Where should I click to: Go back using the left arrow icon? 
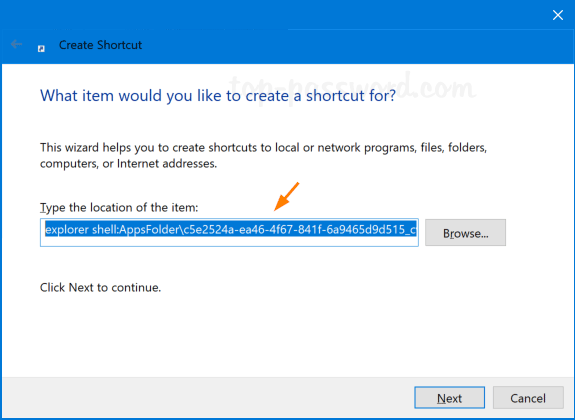click(16, 44)
